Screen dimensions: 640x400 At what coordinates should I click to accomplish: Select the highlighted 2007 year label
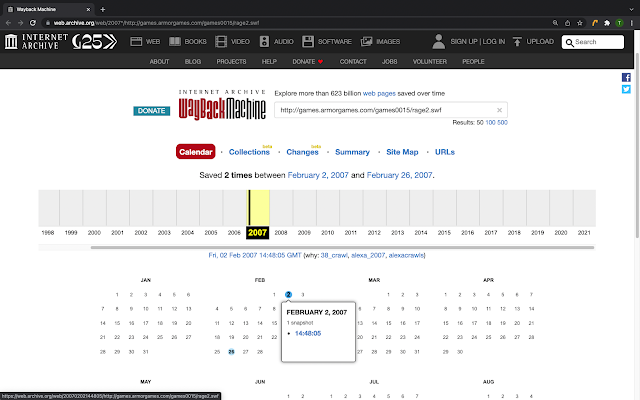[x=258, y=233]
